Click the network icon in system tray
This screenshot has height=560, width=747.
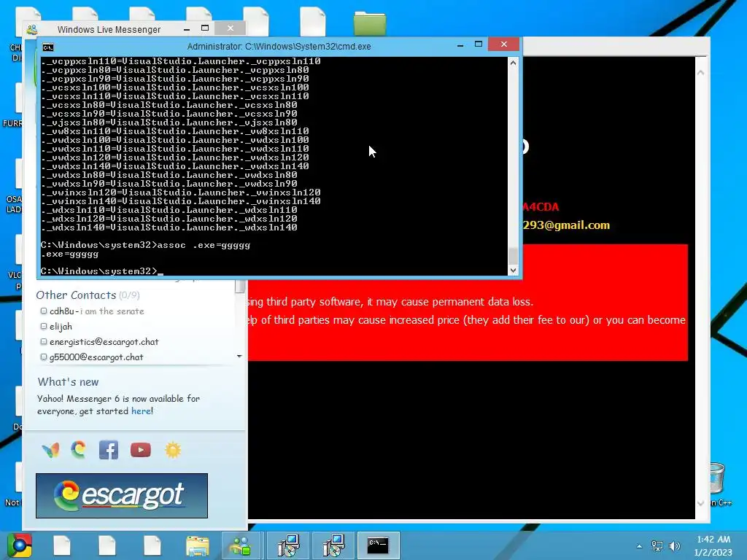pyautogui.click(x=657, y=545)
